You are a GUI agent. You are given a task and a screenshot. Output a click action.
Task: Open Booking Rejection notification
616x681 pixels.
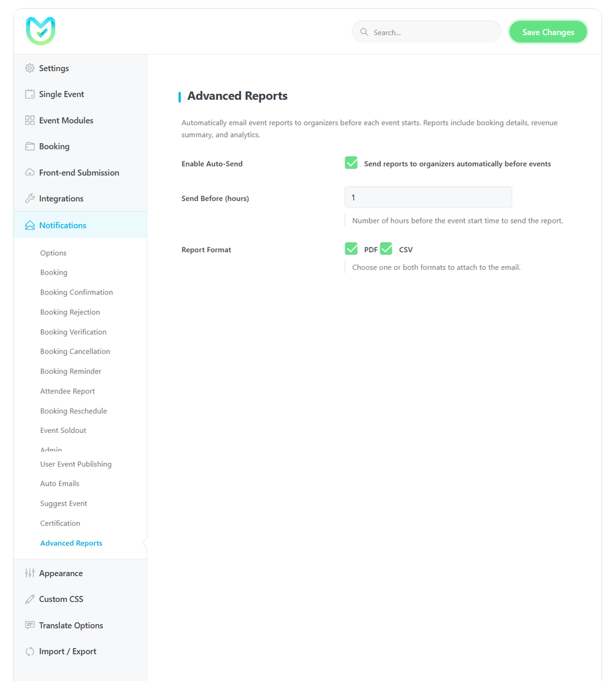pos(70,313)
